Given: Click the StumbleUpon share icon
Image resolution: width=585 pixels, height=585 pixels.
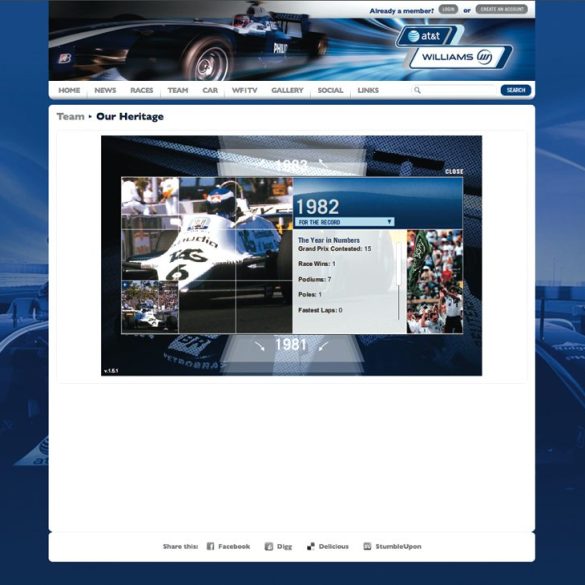Looking at the screenshot, I should [x=367, y=546].
